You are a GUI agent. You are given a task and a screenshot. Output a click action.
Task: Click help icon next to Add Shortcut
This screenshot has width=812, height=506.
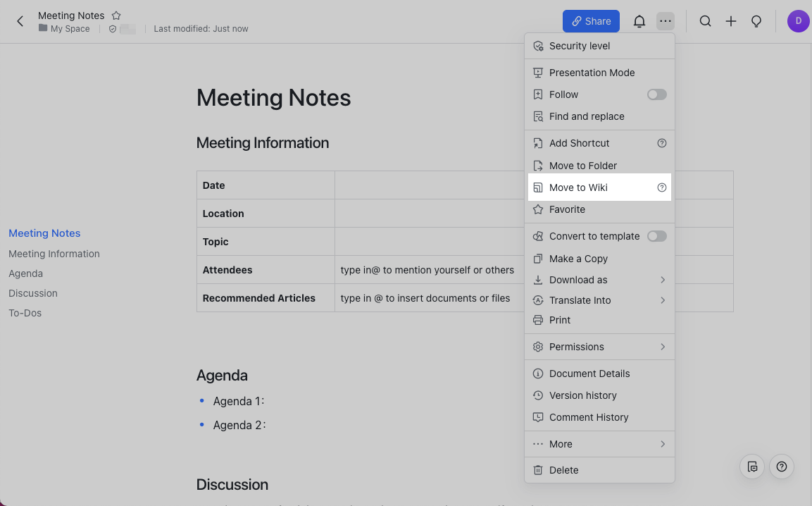[661, 143]
